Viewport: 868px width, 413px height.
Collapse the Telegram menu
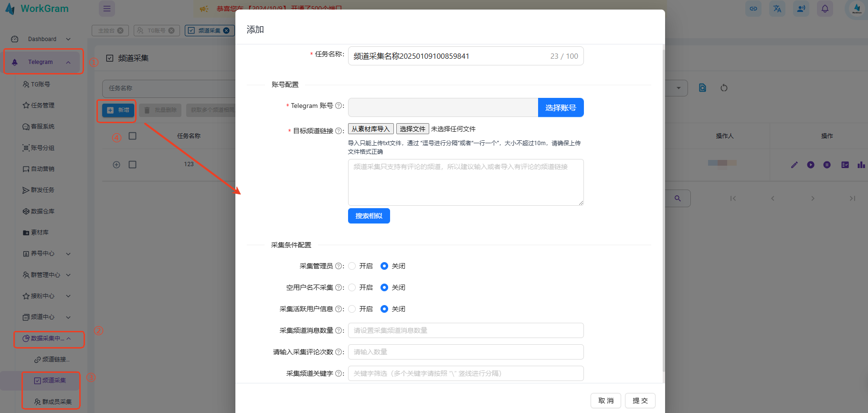coord(68,63)
